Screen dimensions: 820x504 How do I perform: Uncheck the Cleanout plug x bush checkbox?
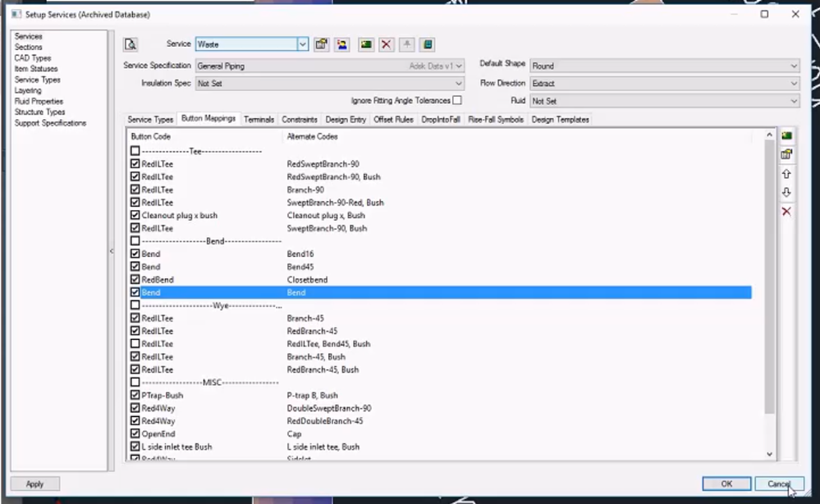click(x=135, y=215)
